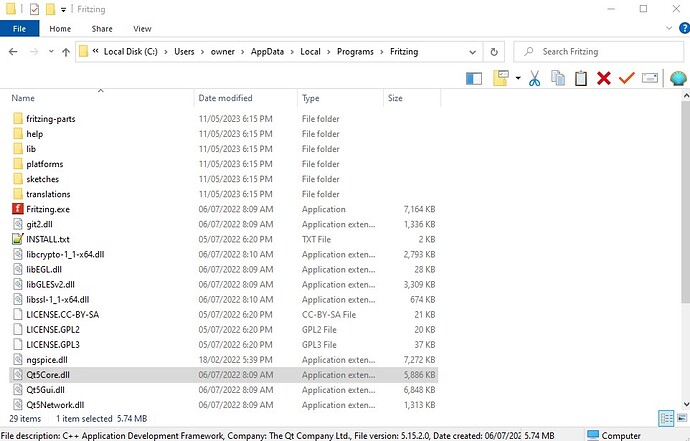
Task: Click scrollbar down arrow in file list
Action: [686, 404]
